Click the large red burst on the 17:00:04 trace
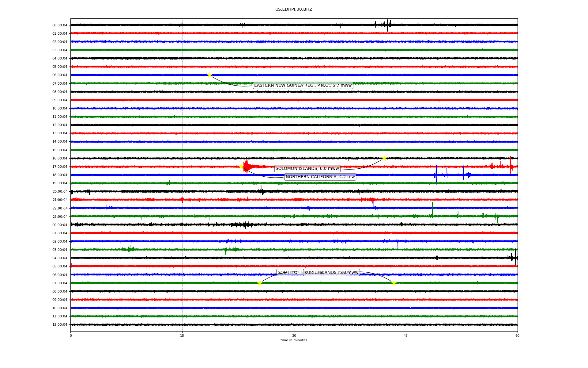Image resolution: width=588 pixels, height=368 pixels. 247,166
